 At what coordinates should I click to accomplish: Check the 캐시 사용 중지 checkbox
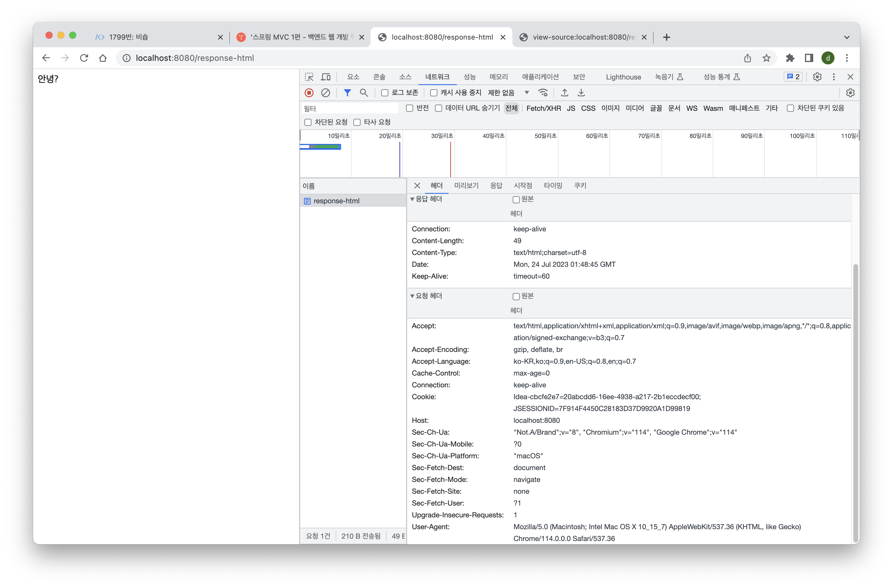pyautogui.click(x=434, y=93)
